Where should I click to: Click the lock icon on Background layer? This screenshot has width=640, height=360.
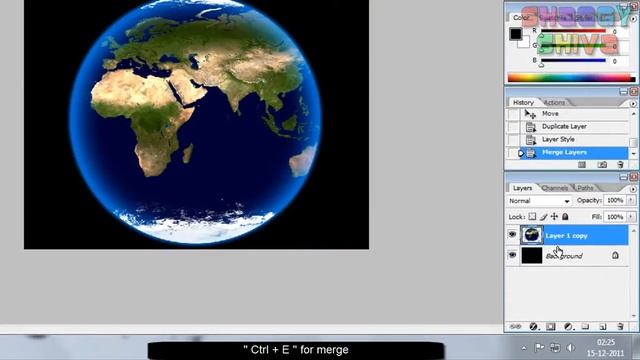[615, 256]
